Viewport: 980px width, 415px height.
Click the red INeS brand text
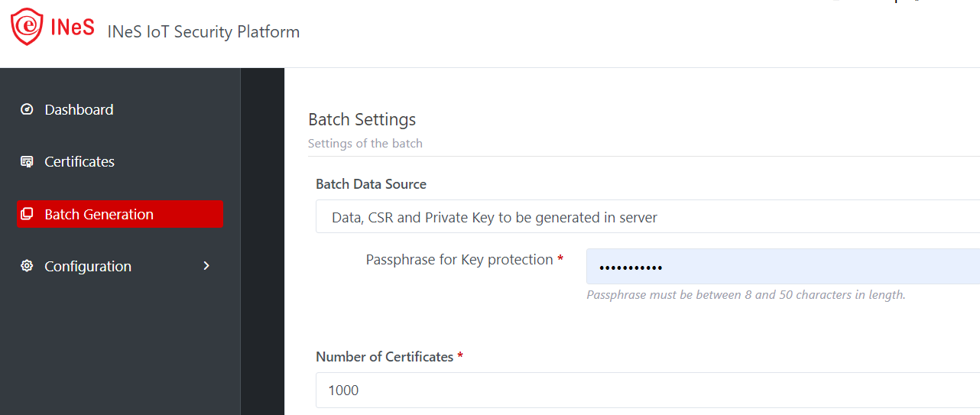[x=73, y=28]
